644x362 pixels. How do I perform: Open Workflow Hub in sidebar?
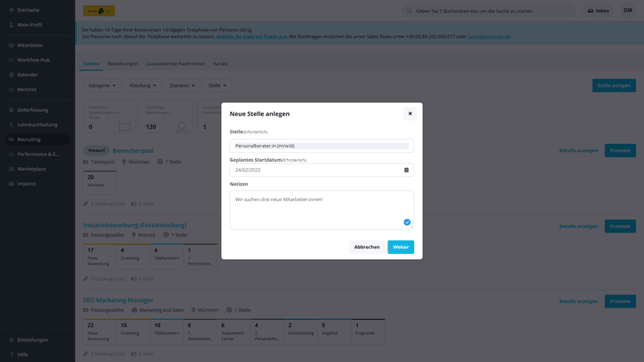(33, 60)
